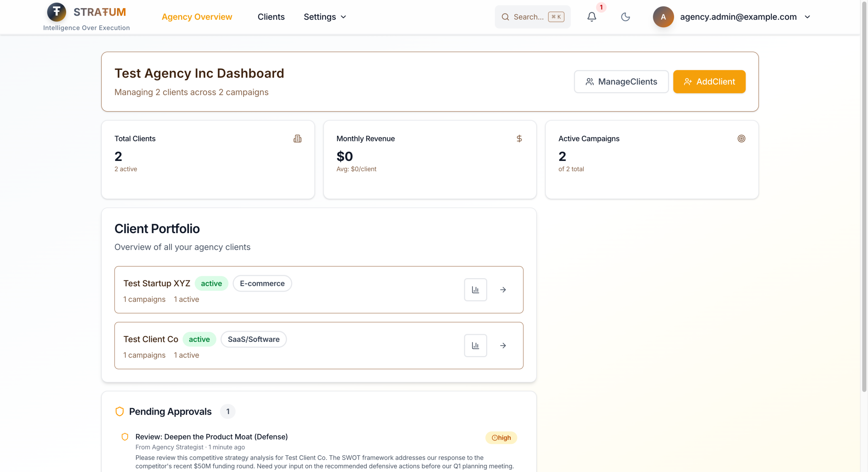Click the user avatar A
Screen dimensions: 868x472
663,17
